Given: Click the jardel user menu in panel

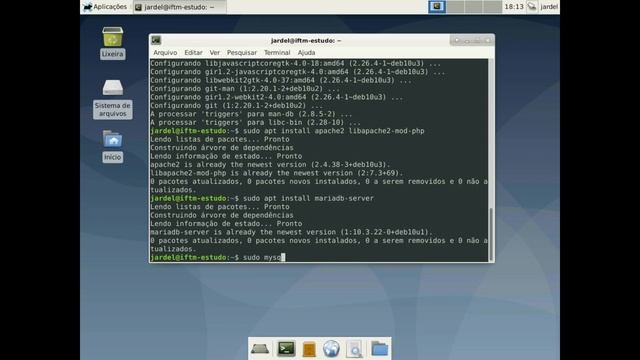Looking at the screenshot, I should [x=549, y=7].
